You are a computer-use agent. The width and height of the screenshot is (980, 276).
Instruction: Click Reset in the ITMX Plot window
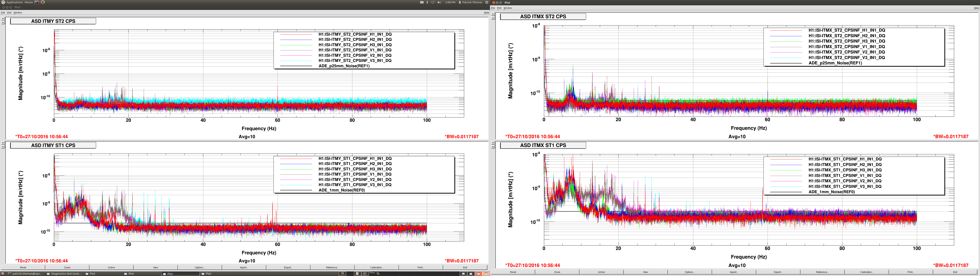513,272
